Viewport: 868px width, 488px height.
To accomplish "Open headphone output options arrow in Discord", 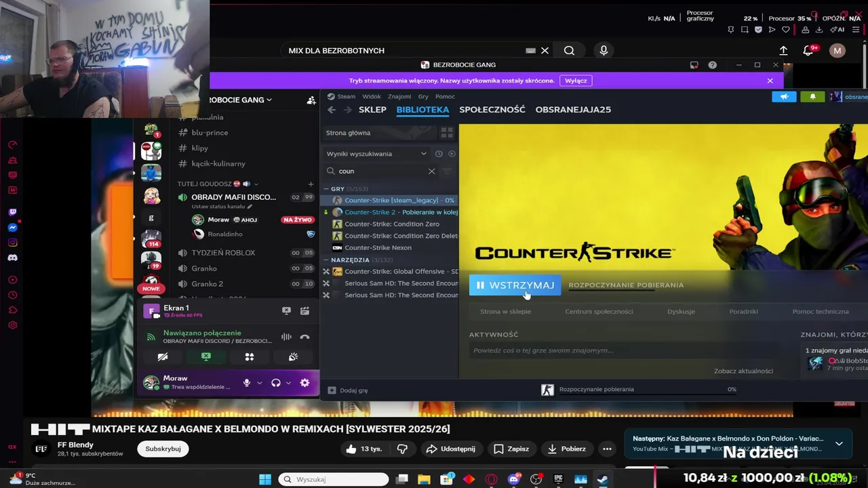I will 288,383.
